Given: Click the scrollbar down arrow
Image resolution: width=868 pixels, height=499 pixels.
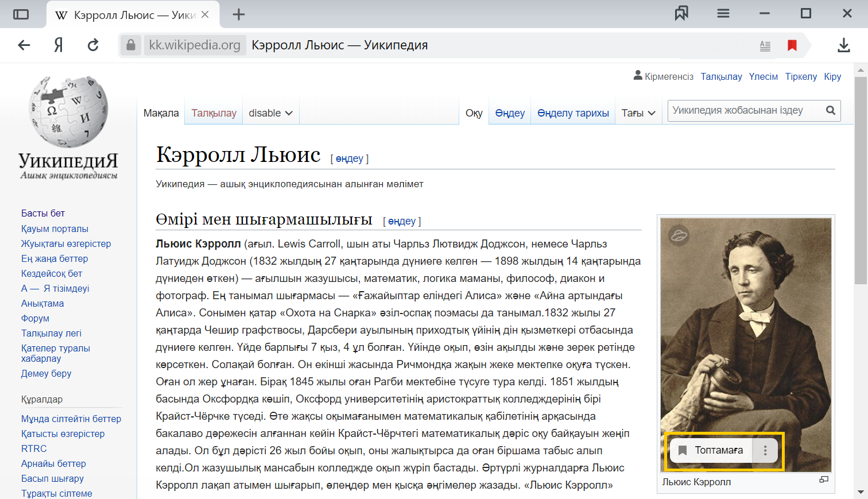Looking at the screenshot, I should click(x=861, y=492).
